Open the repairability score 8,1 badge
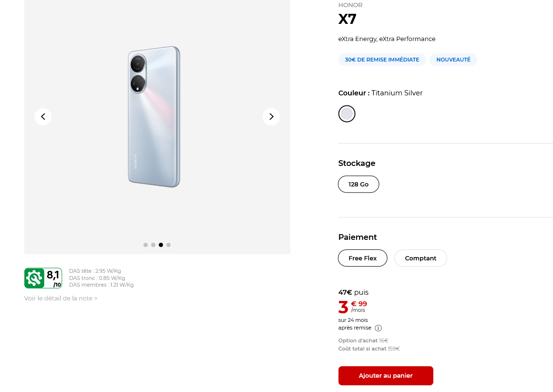 click(43, 278)
